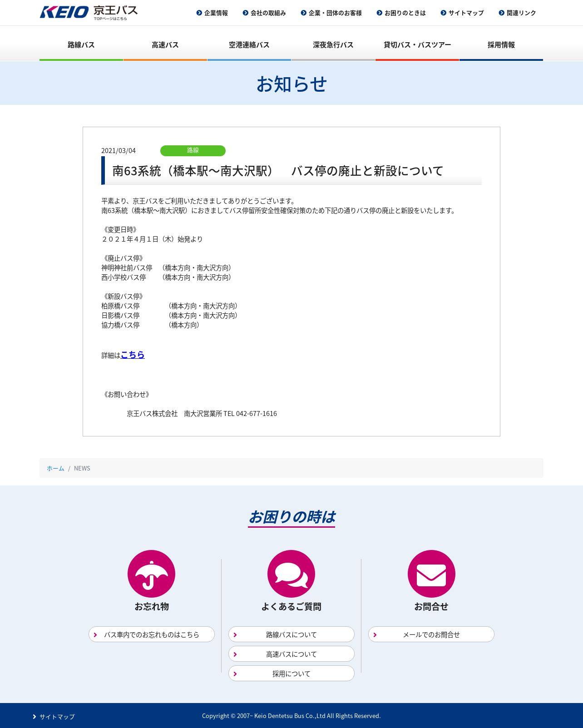Open 採用情報 navigation tab
Viewport: 583px width, 728px height.
click(501, 45)
